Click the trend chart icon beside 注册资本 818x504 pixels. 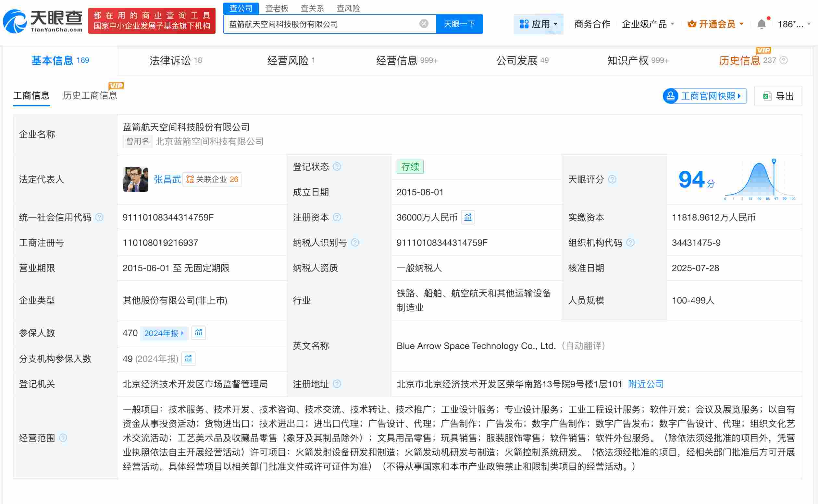click(468, 217)
